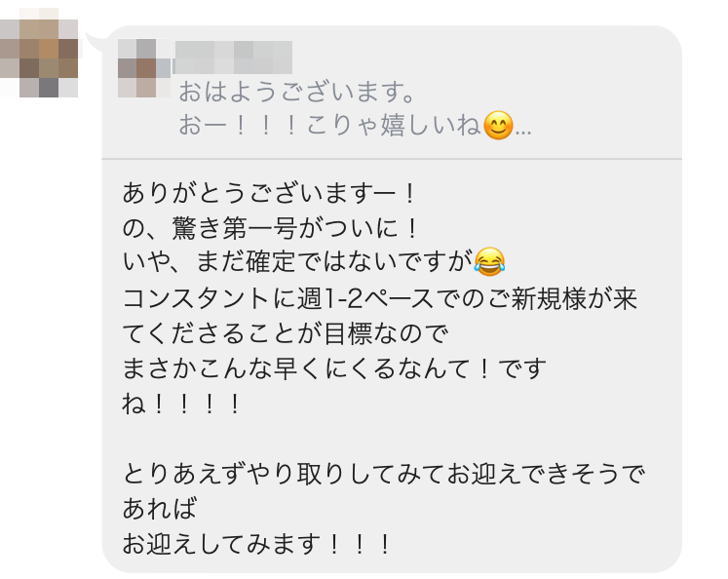Click the text いや、まだ確定ではないですが
Screen dimensions: 728x579
tap(297, 261)
